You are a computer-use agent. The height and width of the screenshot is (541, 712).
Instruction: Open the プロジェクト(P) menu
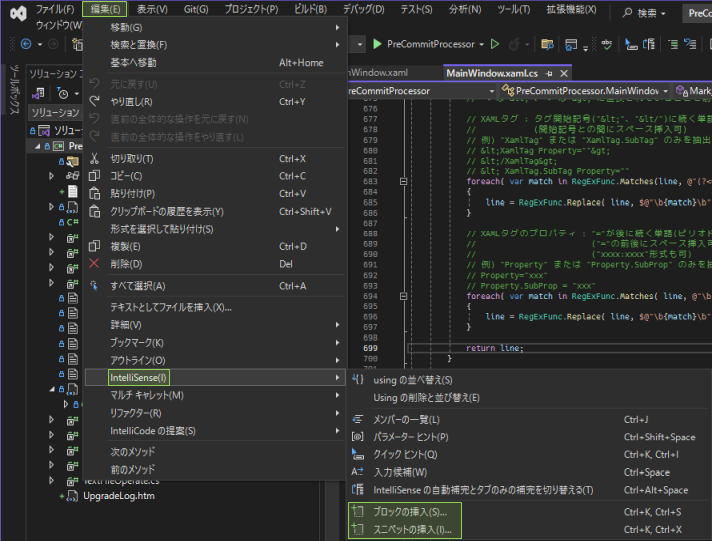coord(251,9)
